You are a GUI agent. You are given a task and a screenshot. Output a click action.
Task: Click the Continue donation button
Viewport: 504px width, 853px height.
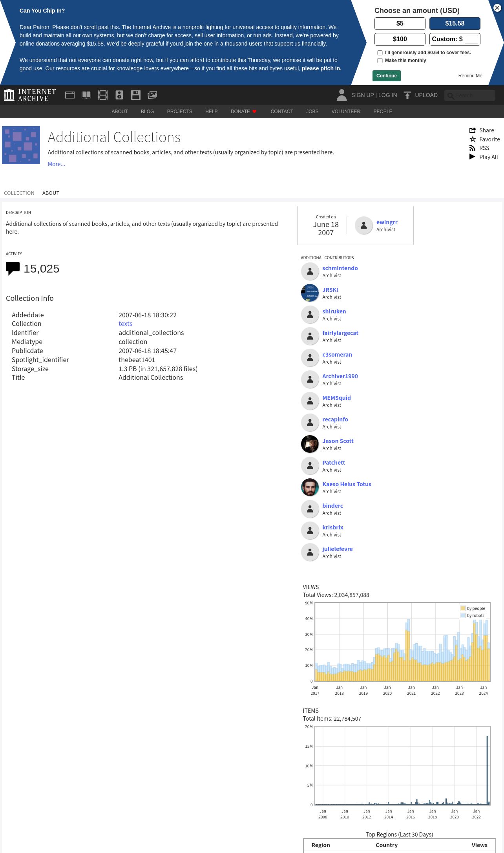[387, 76]
